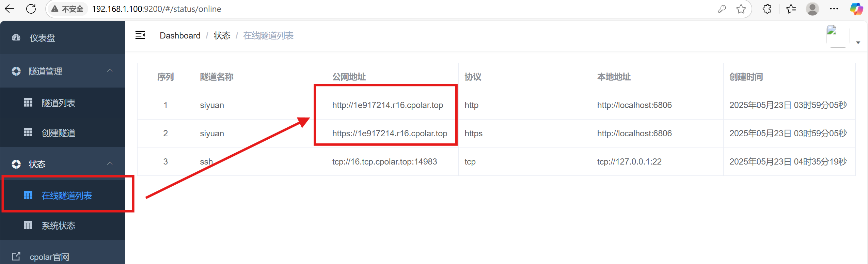Click the dashboard gauge icon beside 仪表盘
868x264 pixels.
(16, 38)
